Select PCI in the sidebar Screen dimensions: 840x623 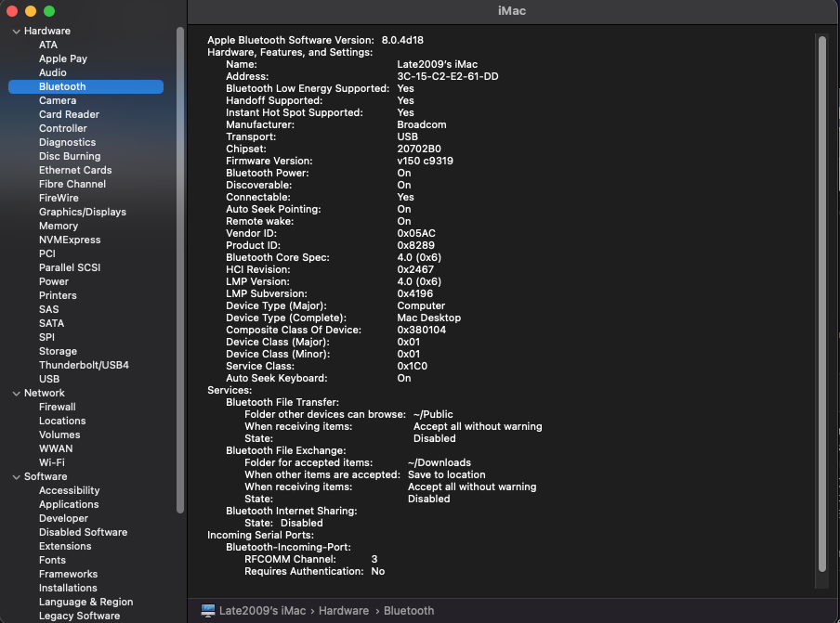47,253
